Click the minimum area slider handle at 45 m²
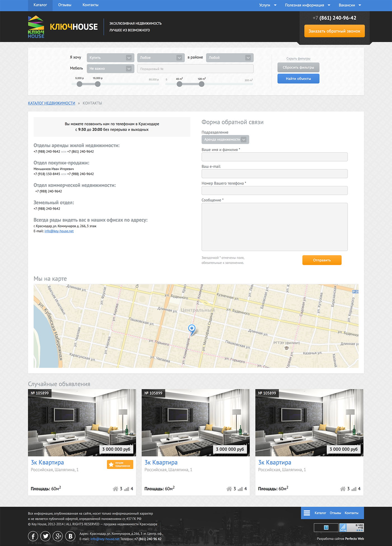Viewport: 392px width, 546px height. [179, 84]
